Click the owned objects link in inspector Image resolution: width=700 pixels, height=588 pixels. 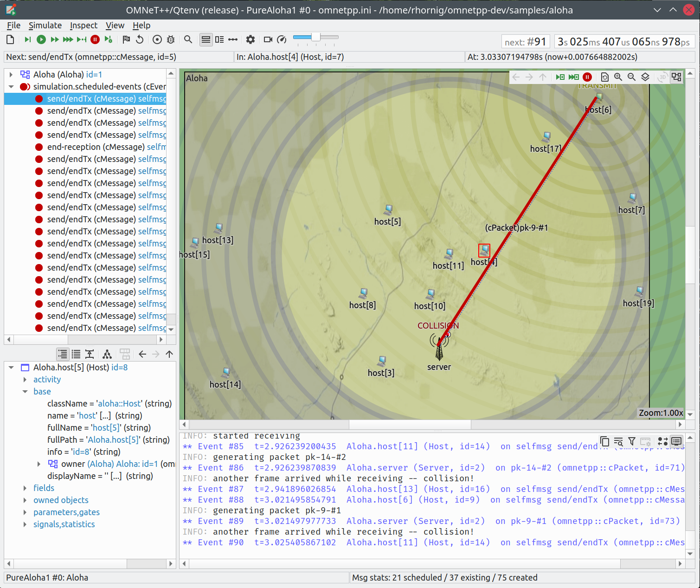coord(61,500)
